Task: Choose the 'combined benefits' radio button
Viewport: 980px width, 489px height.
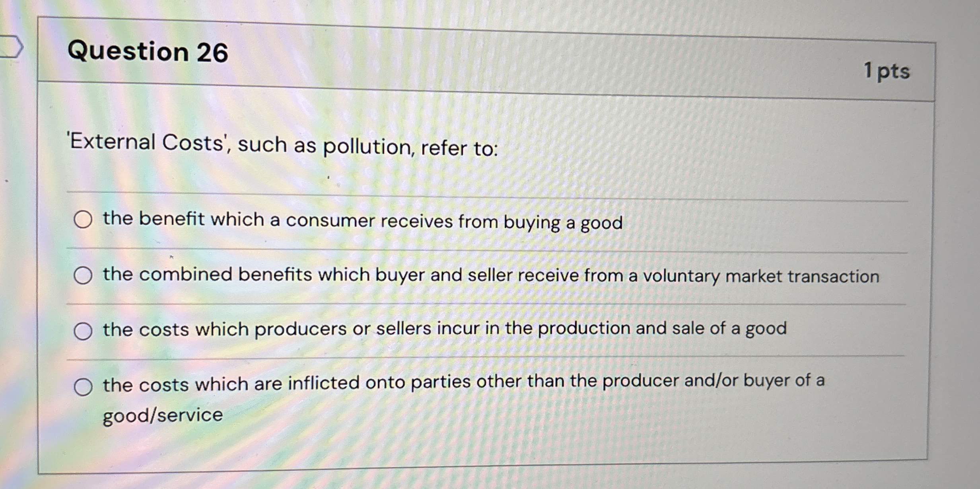Action: click(83, 275)
